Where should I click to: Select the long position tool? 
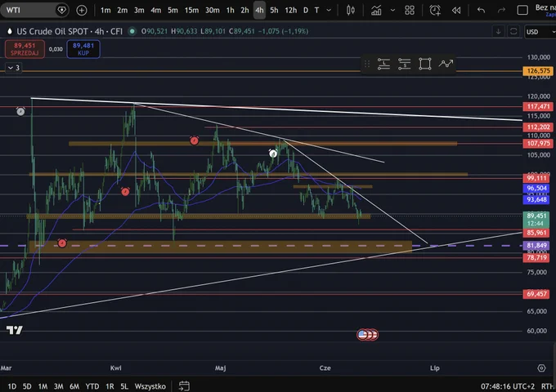(383, 64)
